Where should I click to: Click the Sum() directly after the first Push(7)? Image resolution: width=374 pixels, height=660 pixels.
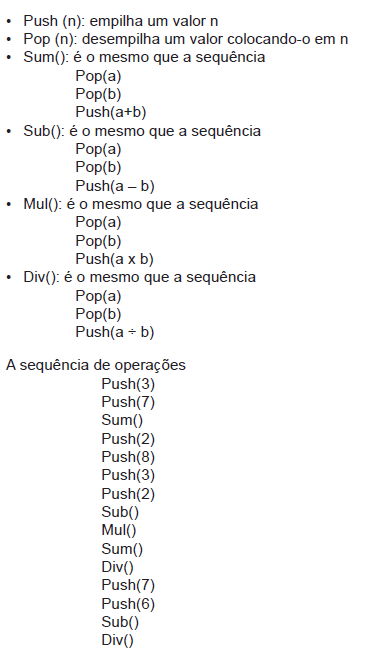pos(122,420)
